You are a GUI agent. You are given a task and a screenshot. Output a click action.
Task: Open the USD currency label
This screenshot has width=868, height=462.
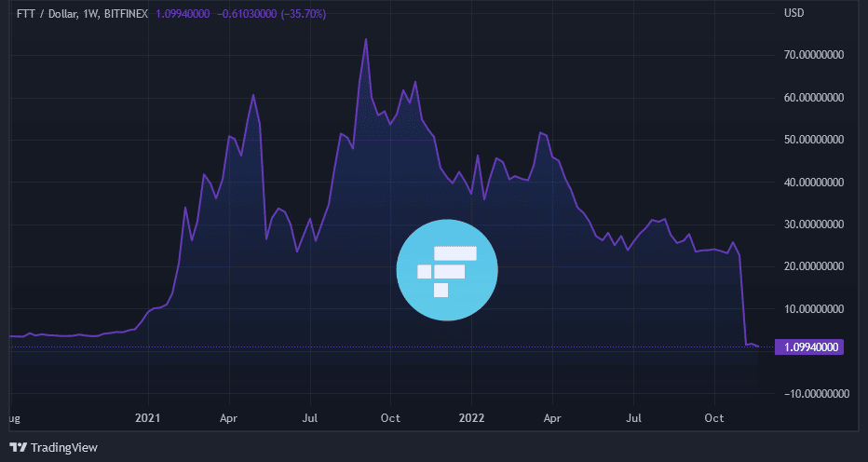[794, 15]
